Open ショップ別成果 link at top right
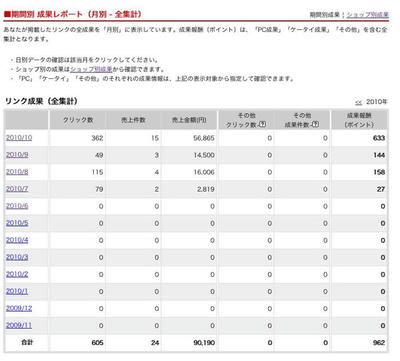The height and width of the screenshot is (361, 400). pos(367,15)
